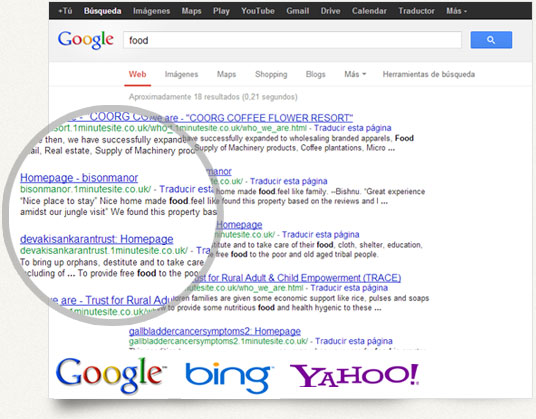Click Traducir esta página for COORG result

[352, 128]
